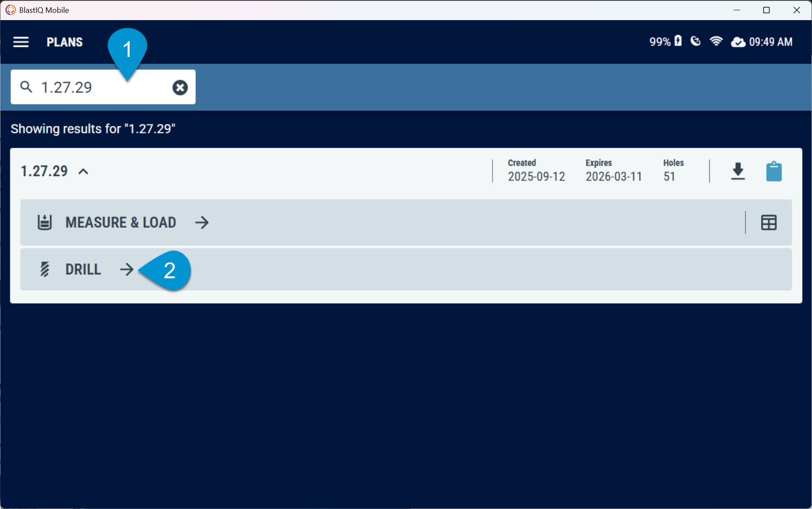This screenshot has width=812, height=509.
Task: Click the phone call status icon
Action: (696, 41)
